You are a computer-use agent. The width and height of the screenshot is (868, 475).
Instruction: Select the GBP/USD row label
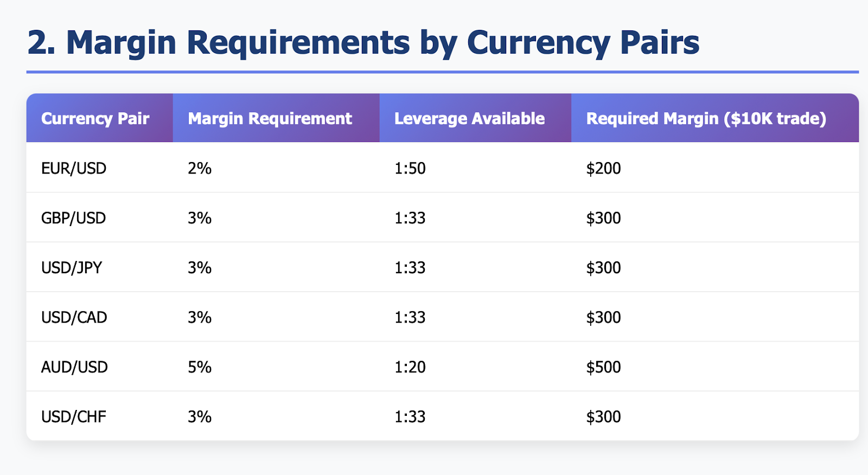click(74, 218)
